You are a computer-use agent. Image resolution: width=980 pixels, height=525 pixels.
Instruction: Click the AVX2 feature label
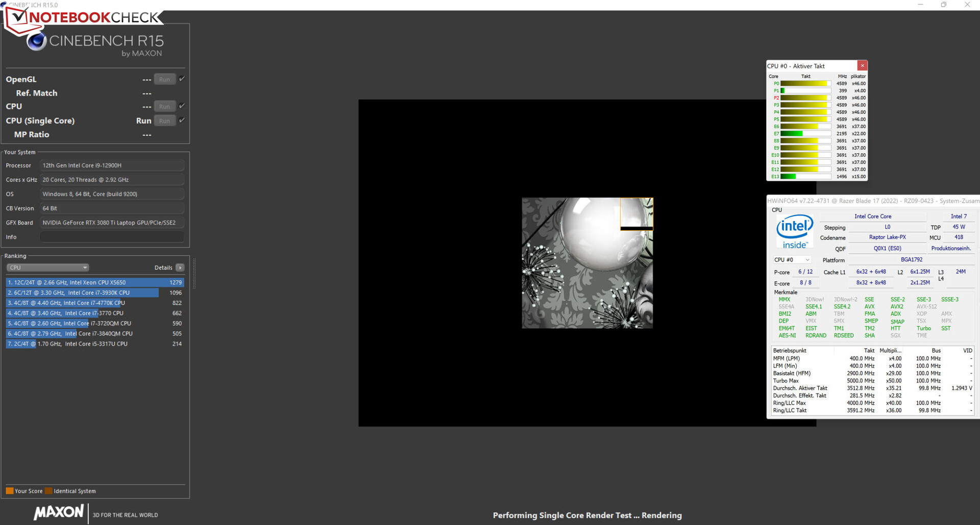tap(897, 306)
